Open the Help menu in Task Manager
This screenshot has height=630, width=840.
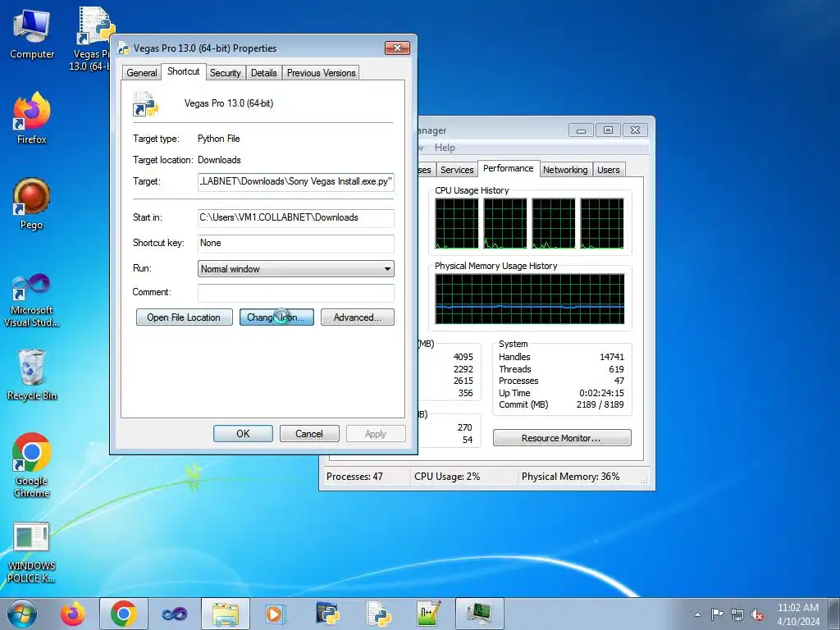(x=445, y=148)
